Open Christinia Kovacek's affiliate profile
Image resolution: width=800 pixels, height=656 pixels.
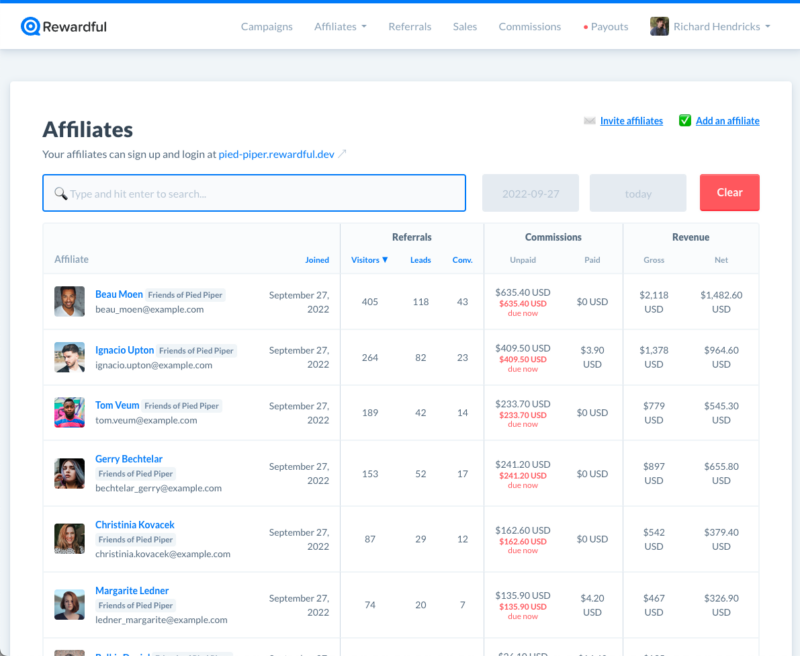pos(135,524)
